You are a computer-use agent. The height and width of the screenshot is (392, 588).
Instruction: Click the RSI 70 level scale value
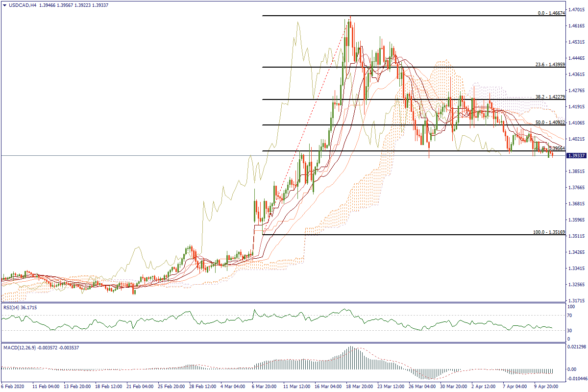570,316
